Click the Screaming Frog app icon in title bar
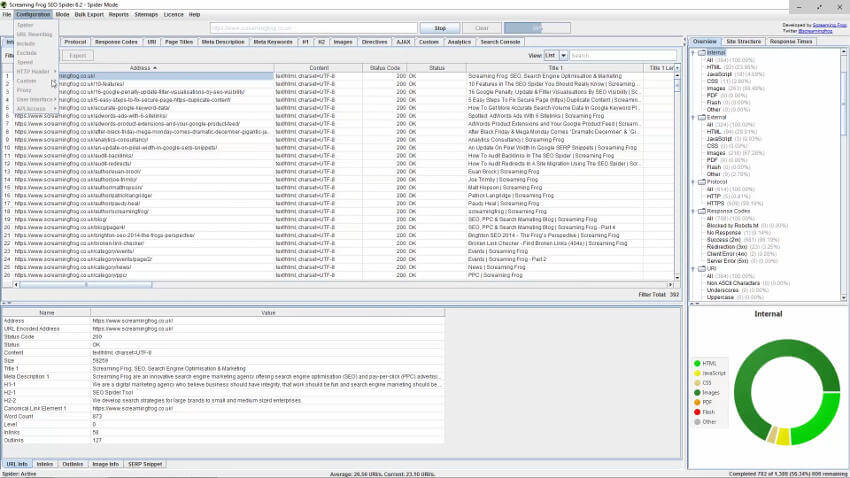 [4, 4]
